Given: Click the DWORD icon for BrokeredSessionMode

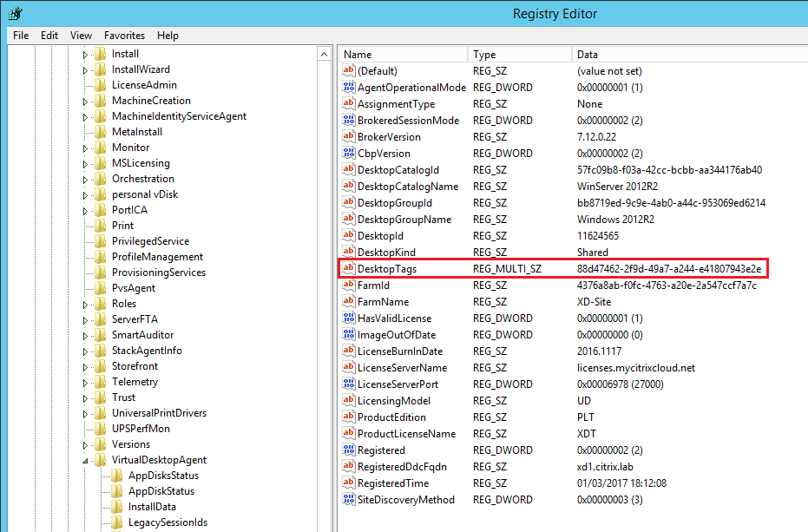Looking at the screenshot, I should 349,120.
